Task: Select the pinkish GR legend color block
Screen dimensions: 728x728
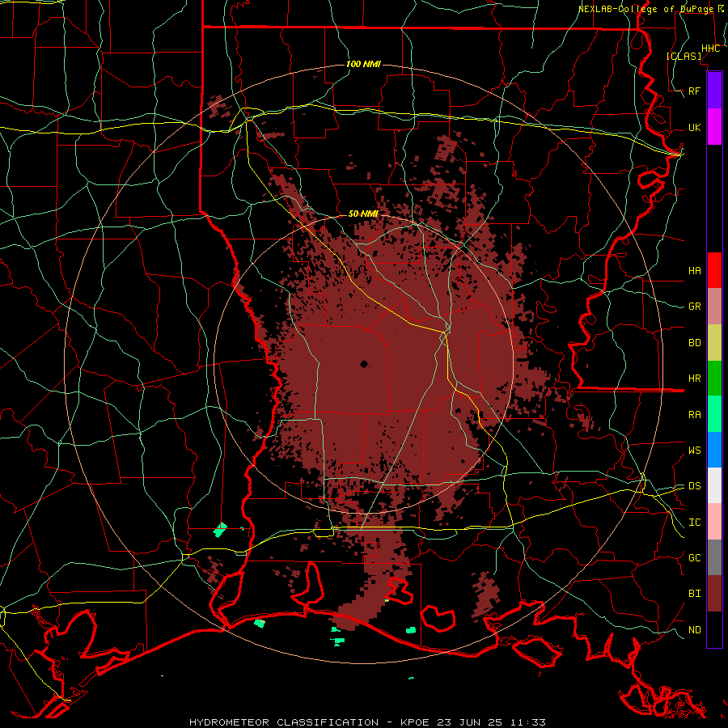Action: click(714, 307)
